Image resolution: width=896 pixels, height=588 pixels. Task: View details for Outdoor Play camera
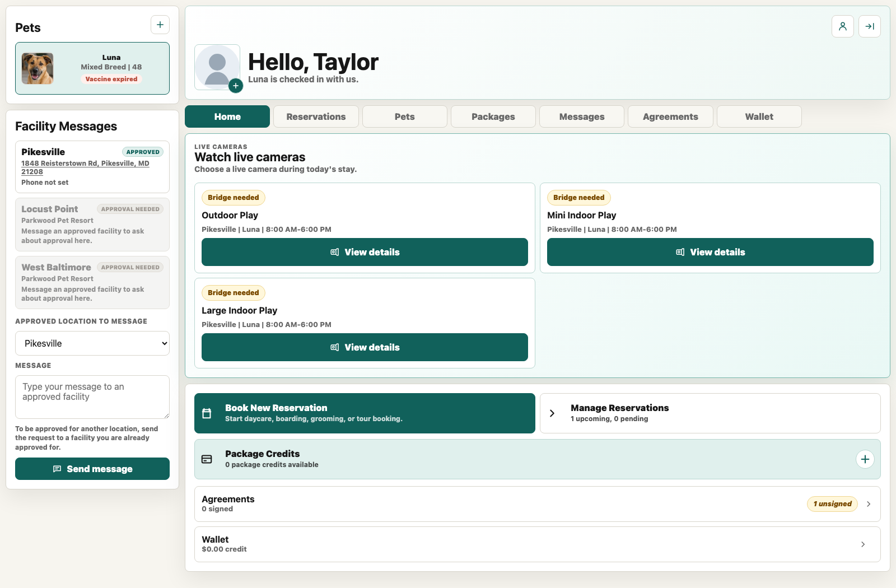coord(365,252)
